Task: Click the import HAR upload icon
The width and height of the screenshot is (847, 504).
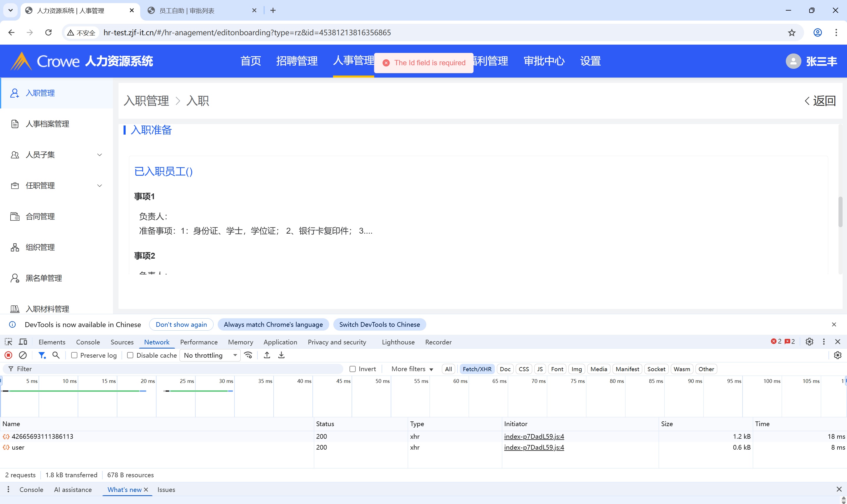Action: tap(267, 355)
